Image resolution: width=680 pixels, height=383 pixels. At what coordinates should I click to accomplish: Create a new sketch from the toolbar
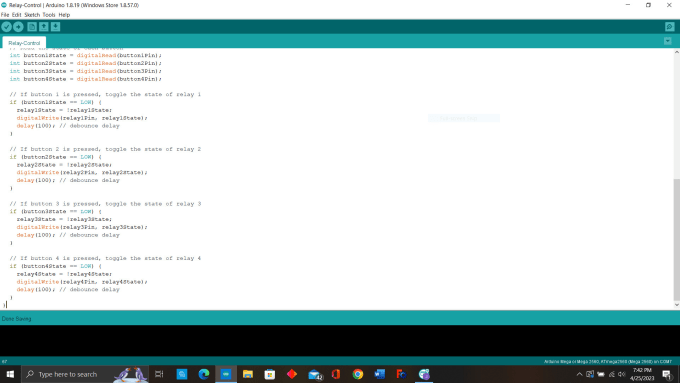(x=32, y=27)
